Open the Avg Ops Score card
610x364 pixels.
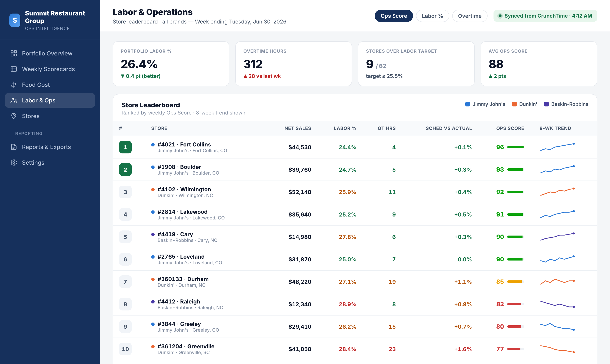click(539, 64)
